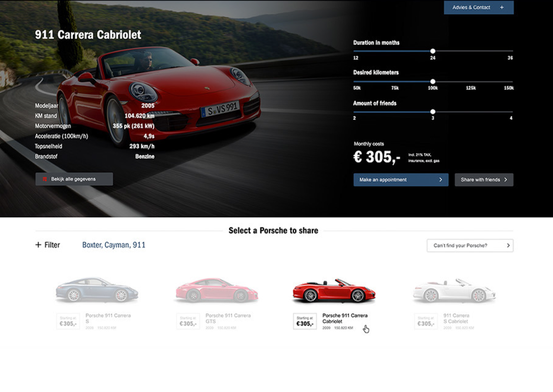Click the 911 Carrera Cabriolet heading
Screen dimensions: 553x392
pos(88,35)
